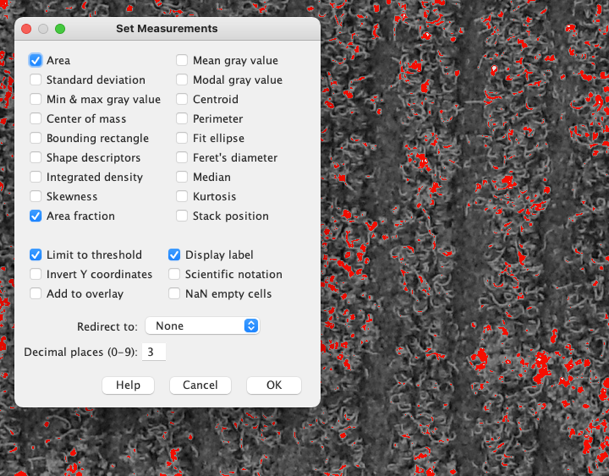The height and width of the screenshot is (476, 609).
Task: Click Cancel to dismiss dialog
Action: (200, 385)
